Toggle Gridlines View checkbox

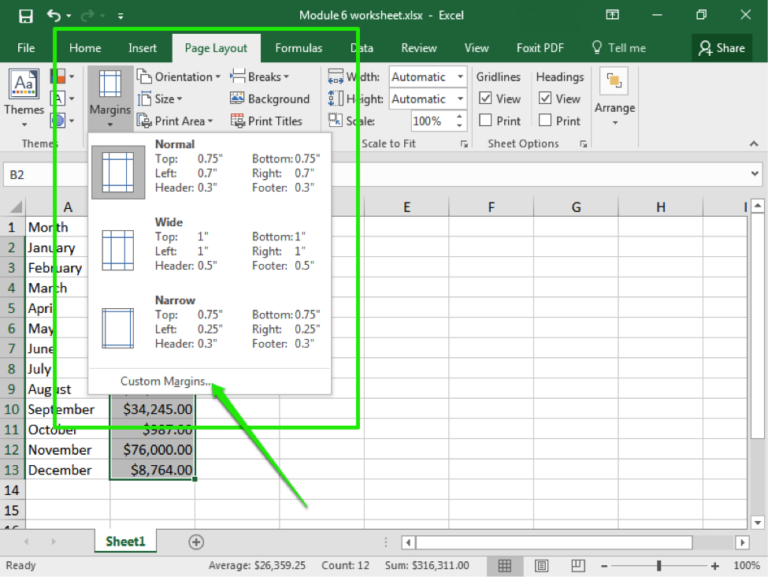click(485, 99)
